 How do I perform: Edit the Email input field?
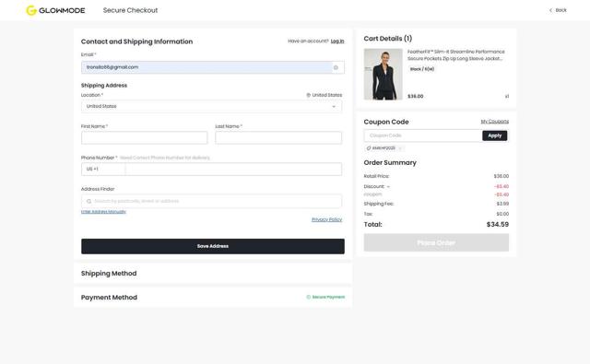coord(213,67)
